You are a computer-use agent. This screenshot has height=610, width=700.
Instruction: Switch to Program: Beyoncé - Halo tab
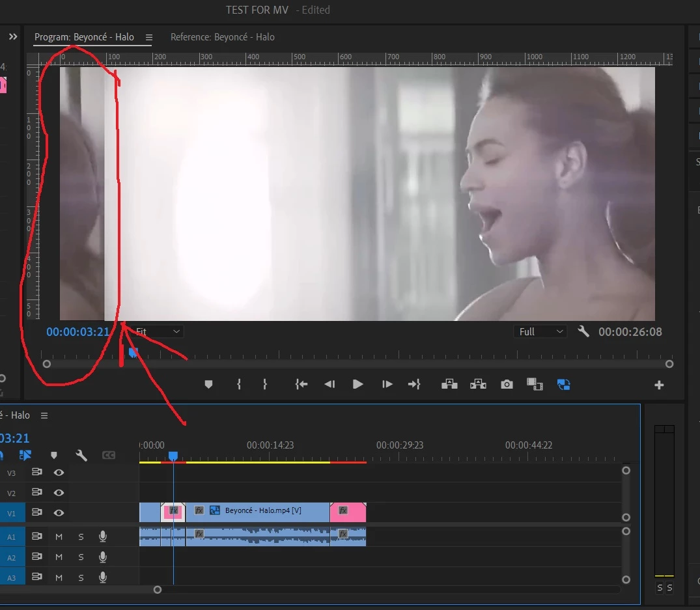84,37
